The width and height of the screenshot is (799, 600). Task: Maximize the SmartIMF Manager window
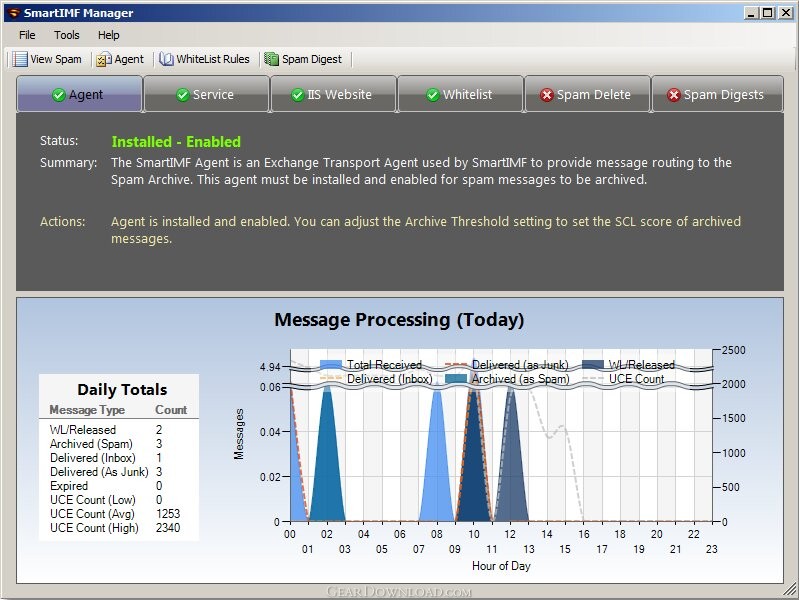click(767, 13)
